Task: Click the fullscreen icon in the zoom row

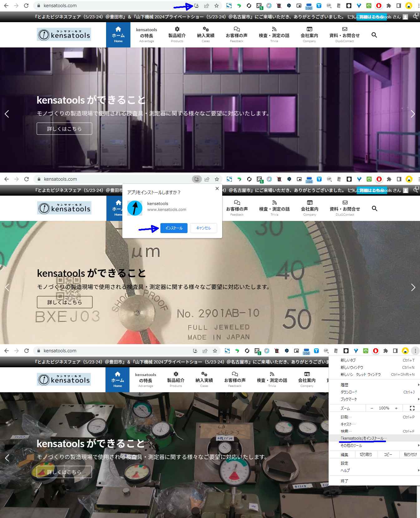Action: [412, 408]
